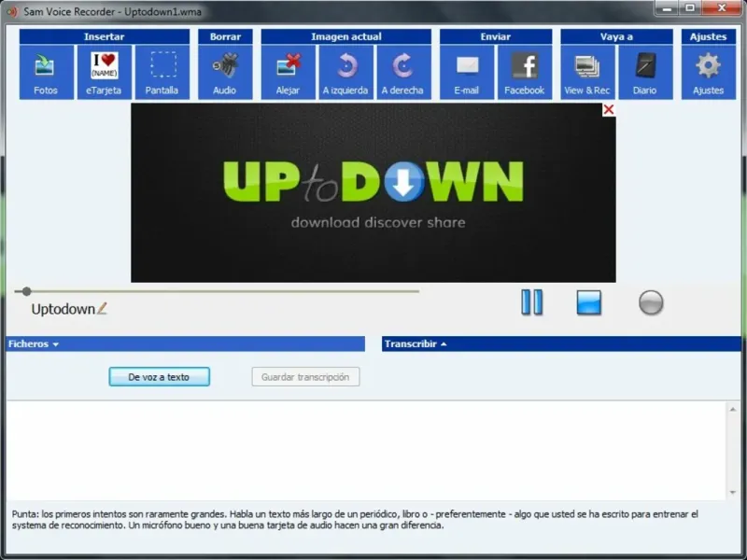Click the transcription scrollbar up arrow
The image size is (747, 560).
pos(733,409)
